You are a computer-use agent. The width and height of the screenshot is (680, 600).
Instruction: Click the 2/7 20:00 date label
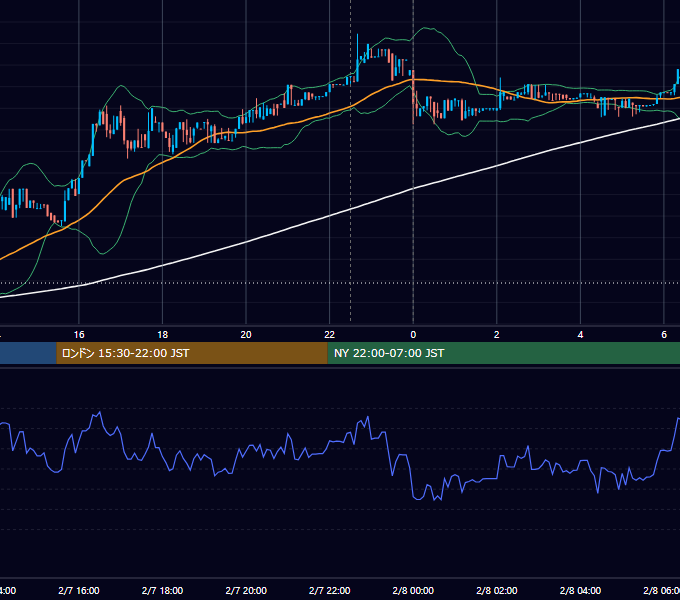246,590
